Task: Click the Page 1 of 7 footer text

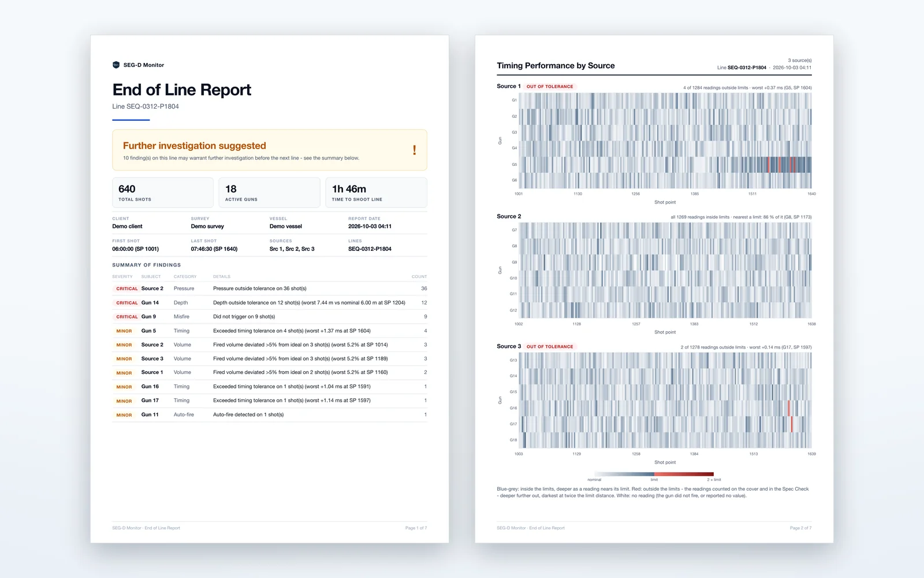Action: click(x=416, y=528)
